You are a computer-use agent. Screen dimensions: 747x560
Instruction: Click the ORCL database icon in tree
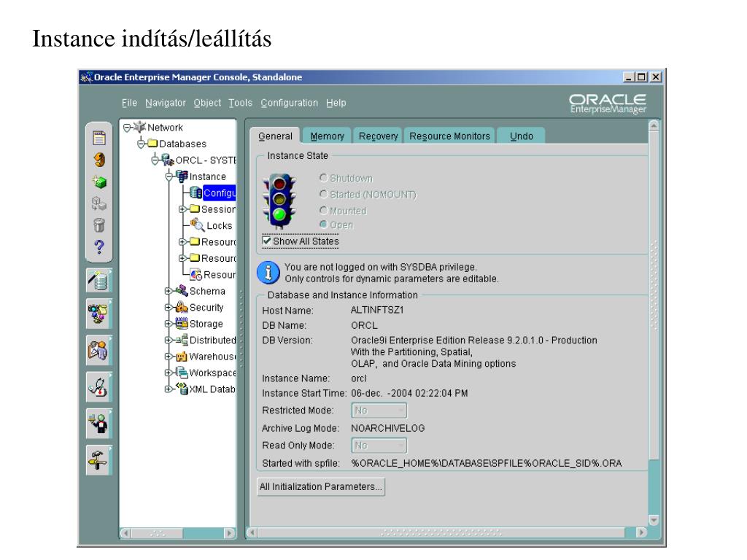click(x=168, y=160)
